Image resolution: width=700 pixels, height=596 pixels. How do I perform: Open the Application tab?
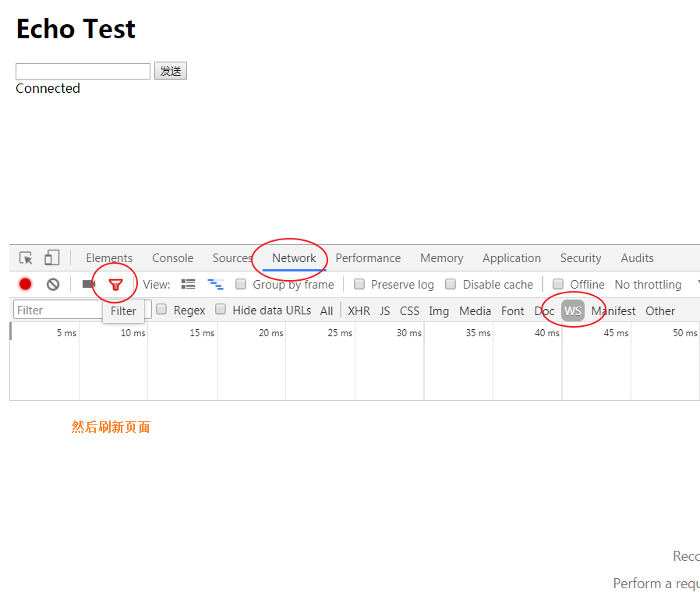pyautogui.click(x=511, y=258)
